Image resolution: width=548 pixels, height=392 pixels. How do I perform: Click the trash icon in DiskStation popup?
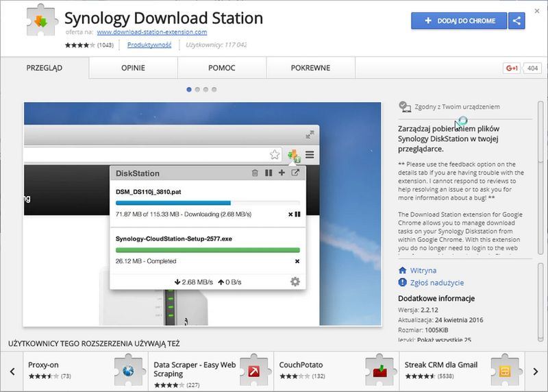click(x=255, y=173)
